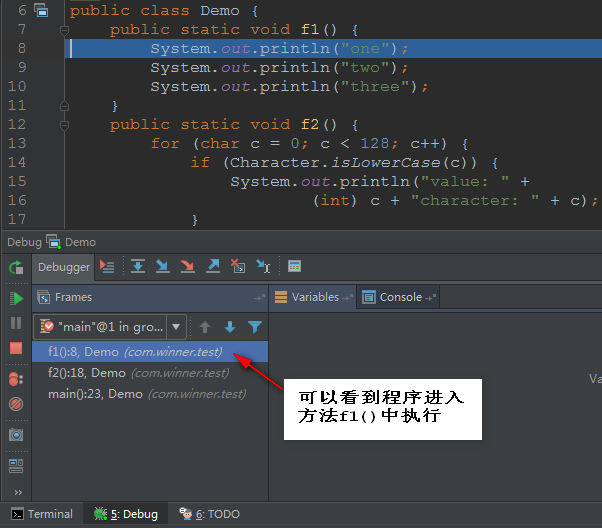This screenshot has width=602, height=528.
Task: Collapse f1() method fold marker at line 7
Action: coord(64,30)
